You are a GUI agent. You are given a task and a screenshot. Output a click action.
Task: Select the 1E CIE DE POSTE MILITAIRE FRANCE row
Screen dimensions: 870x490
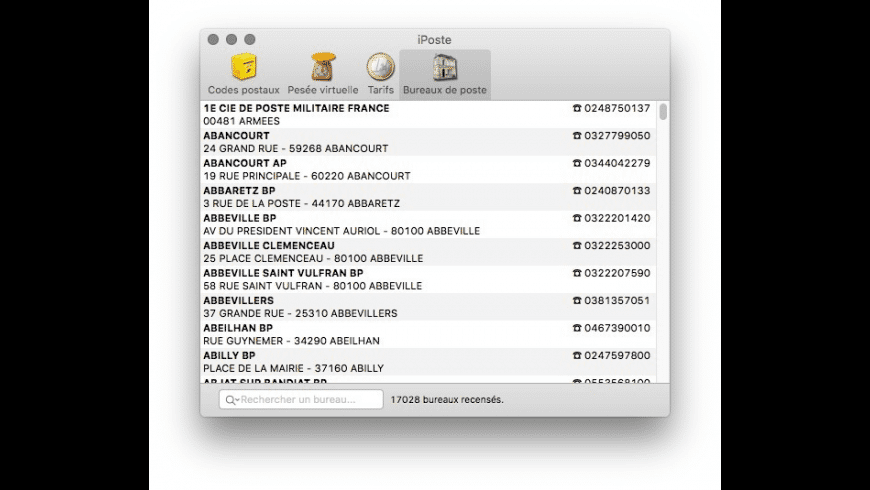[x=428, y=114]
